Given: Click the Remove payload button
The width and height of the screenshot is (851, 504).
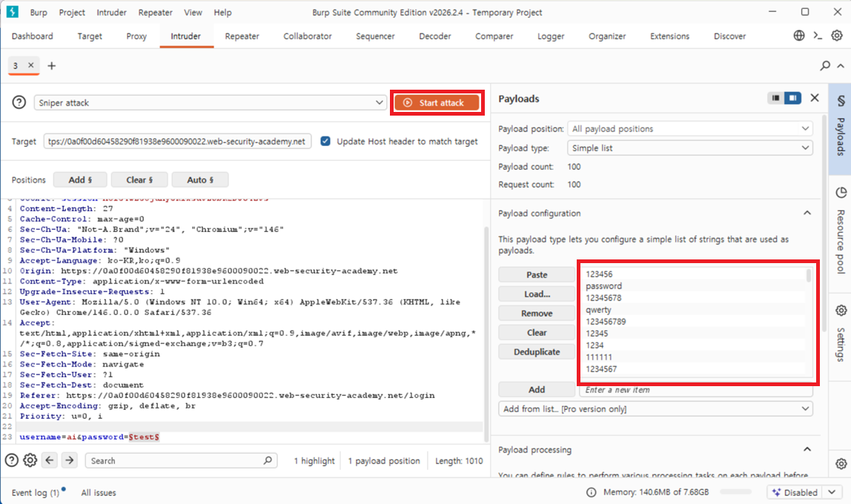Looking at the screenshot, I should [537, 313].
